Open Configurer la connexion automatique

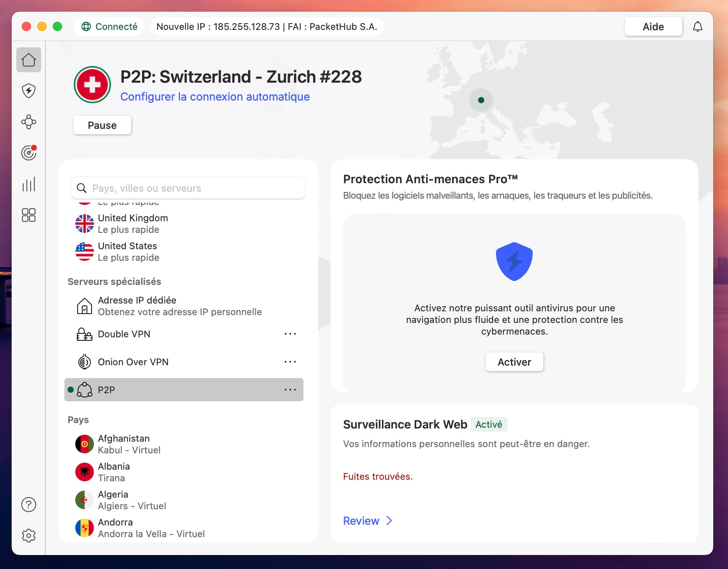[x=215, y=97]
